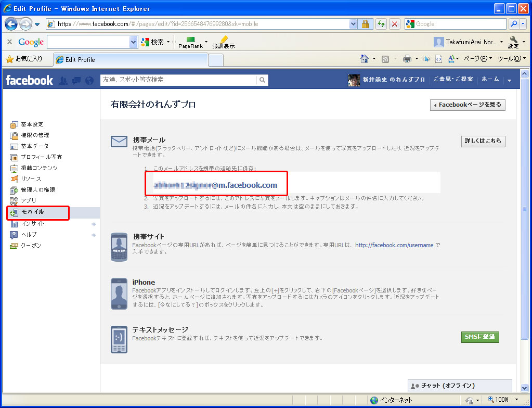The width and height of the screenshot is (532, 408).
Task: Click the Facebook search magnifier button
Action: [262, 80]
